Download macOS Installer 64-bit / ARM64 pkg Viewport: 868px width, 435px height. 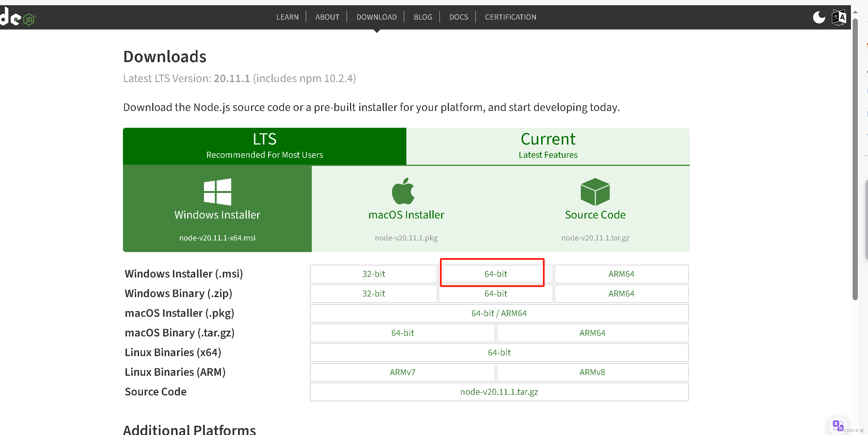pyautogui.click(x=499, y=313)
